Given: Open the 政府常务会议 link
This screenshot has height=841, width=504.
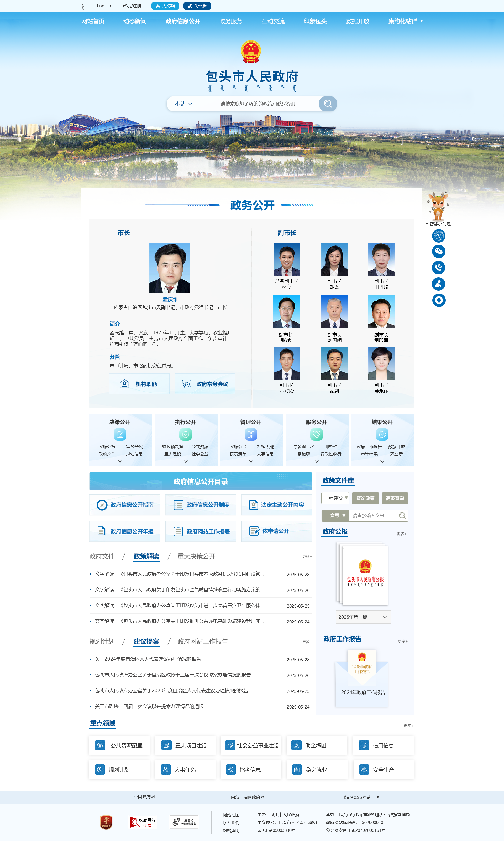Looking at the screenshot, I should click(x=205, y=384).
